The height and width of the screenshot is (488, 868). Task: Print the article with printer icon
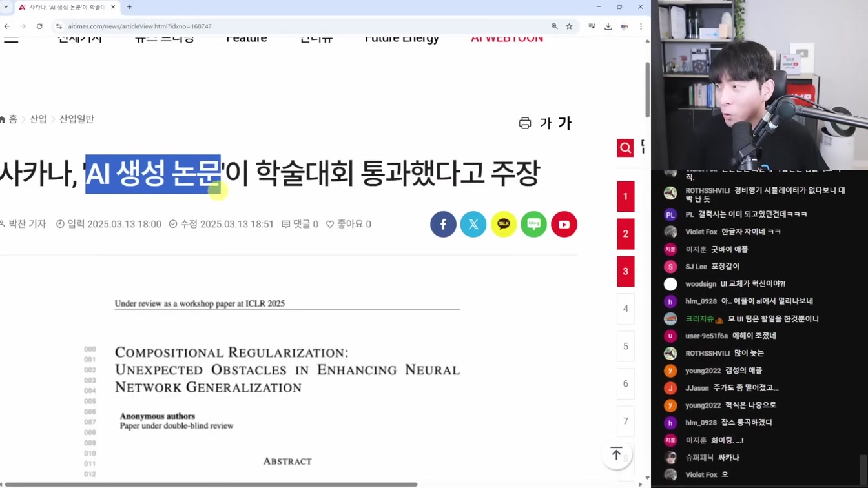(x=525, y=123)
